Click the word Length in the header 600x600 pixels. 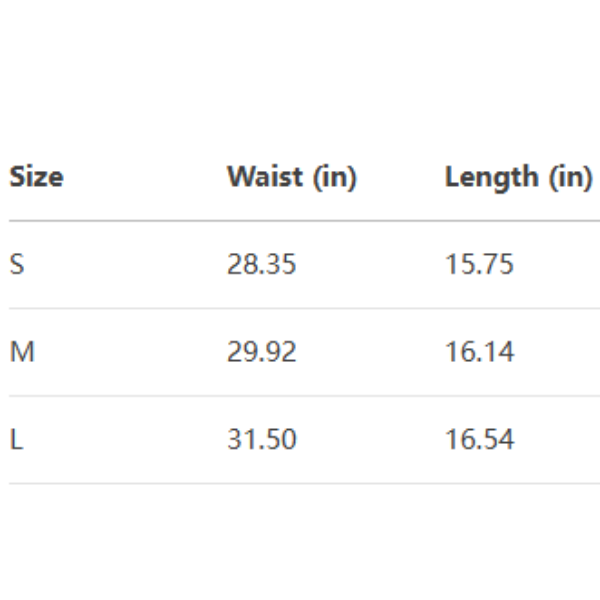click(490, 177)
